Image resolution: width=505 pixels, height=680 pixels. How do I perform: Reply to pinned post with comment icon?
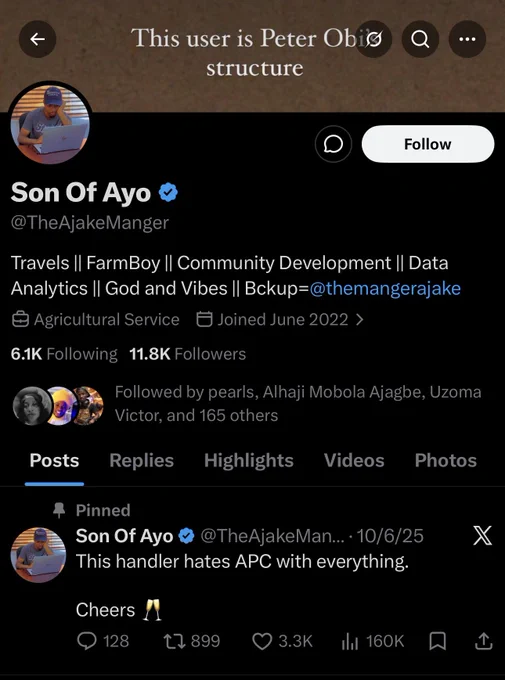click(x=86, y=641)
